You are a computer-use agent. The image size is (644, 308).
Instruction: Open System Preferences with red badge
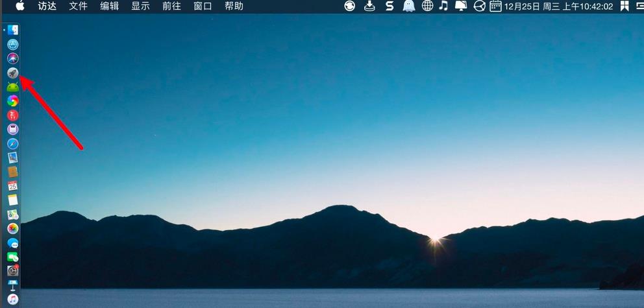pyautogui.click(x=13, y=270)
